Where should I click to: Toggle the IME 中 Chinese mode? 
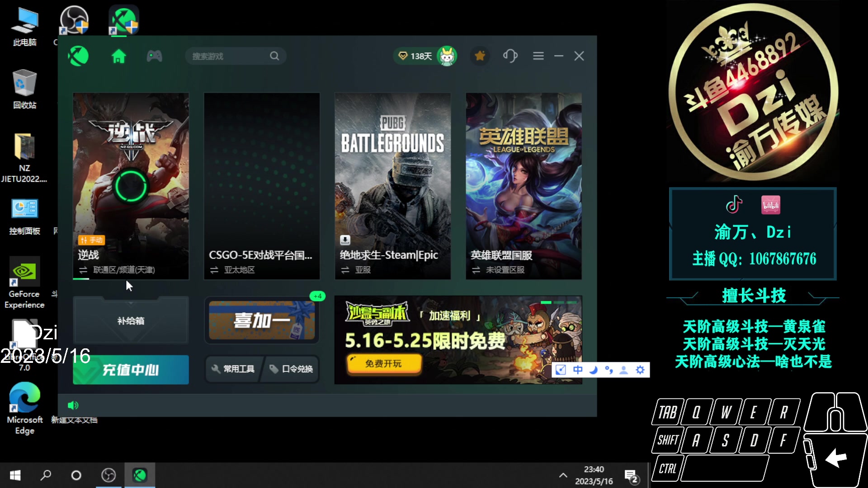[578, 370]
